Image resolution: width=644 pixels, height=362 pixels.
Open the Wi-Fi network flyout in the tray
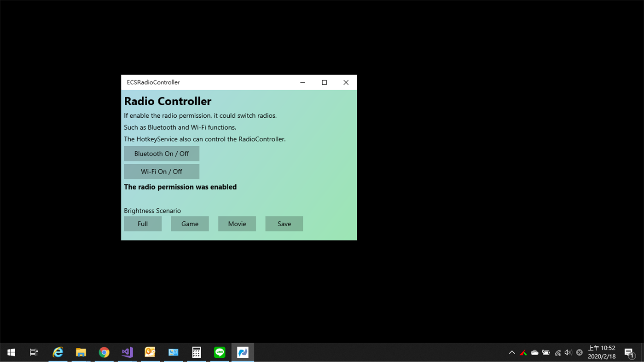point(557,352)
